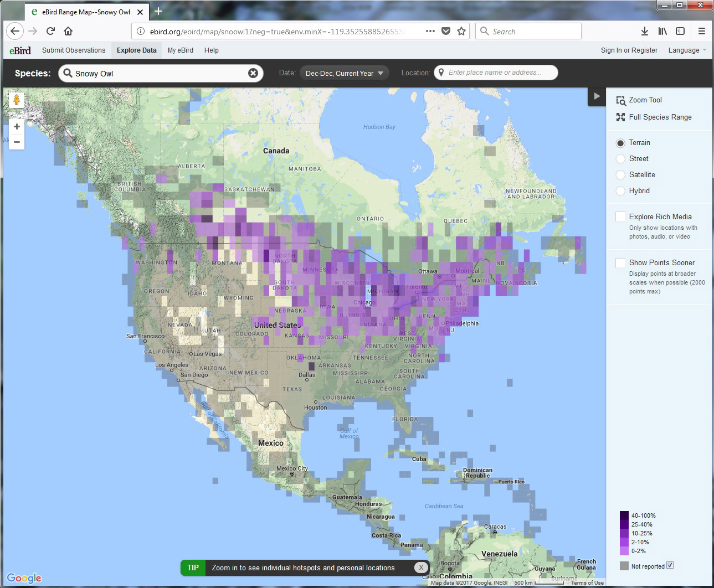
Task: Reload the eBird page
Action: 50,31
